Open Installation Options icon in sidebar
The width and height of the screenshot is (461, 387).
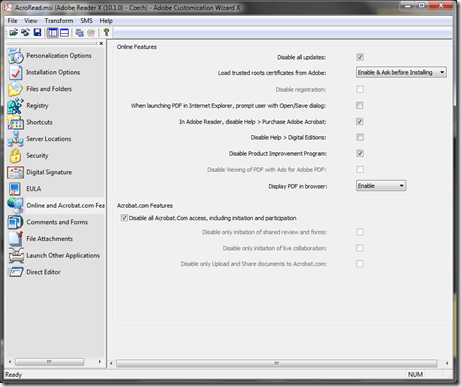point(15,72)
